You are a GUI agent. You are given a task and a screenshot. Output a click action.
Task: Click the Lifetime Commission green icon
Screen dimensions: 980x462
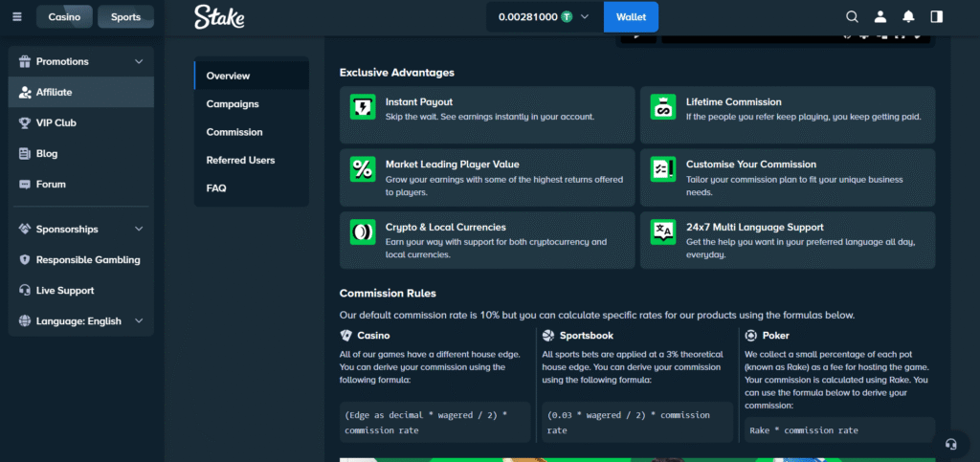663,107
